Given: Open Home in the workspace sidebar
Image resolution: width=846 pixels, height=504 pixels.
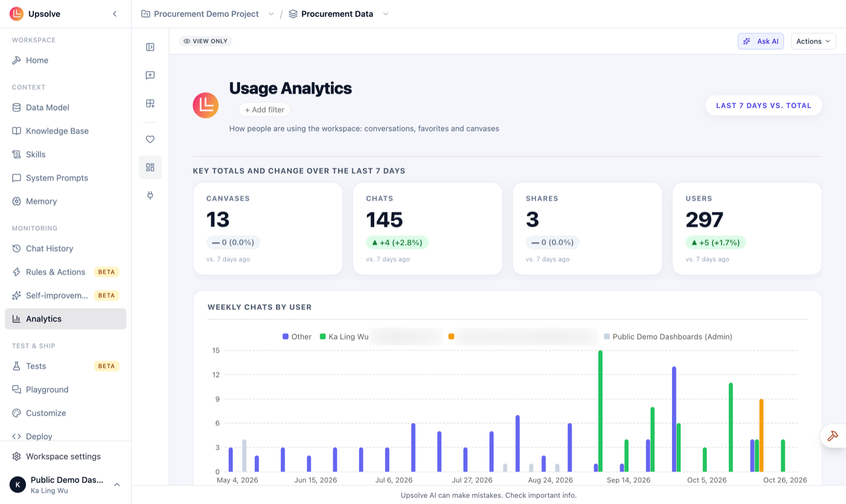Looking at the screenshot, I should coord(66,60).
